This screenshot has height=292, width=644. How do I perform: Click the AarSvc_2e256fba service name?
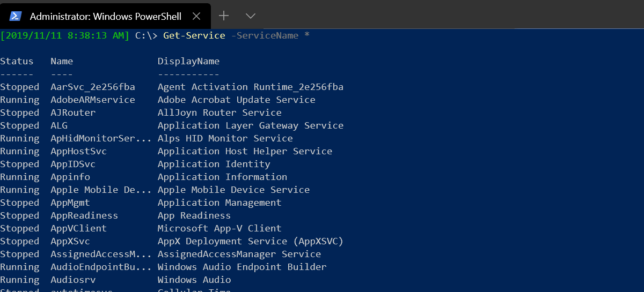point(93,87)
